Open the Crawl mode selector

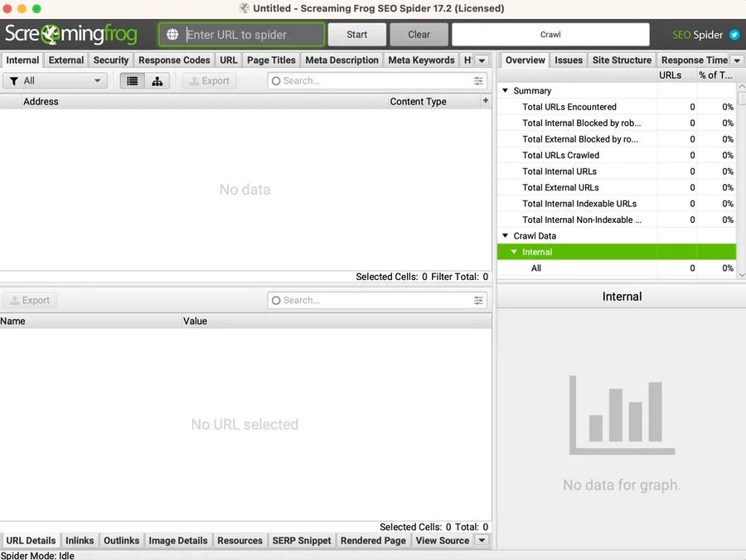point(550,35)
